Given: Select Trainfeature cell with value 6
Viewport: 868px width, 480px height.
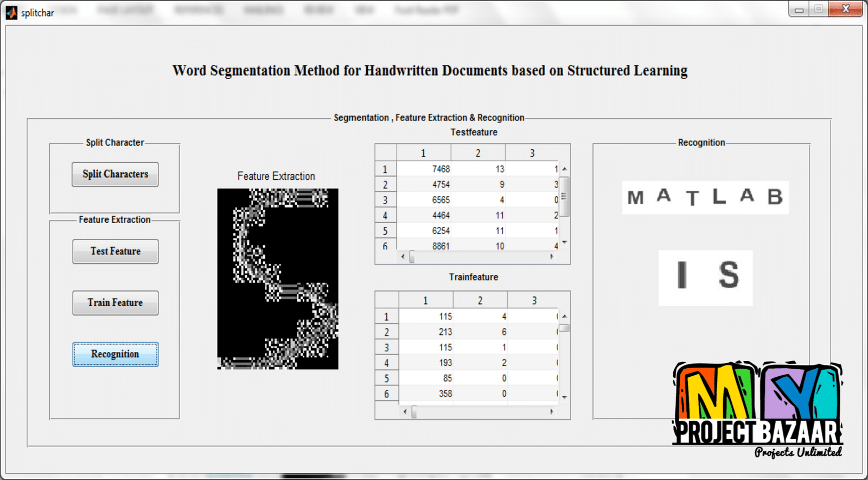Looking at the screenshot, I should coord(480,332).
